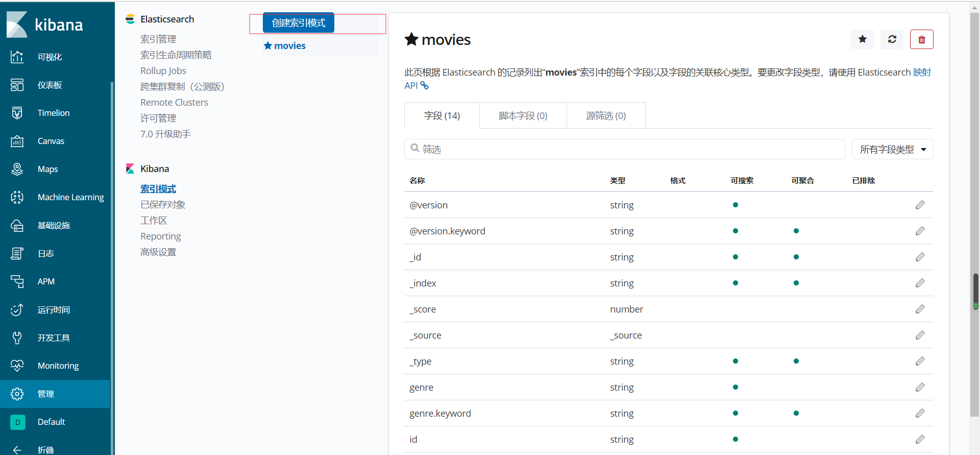Image resolution: width=980 pixels, height=455 pixels.
Task: Open Monitoring from the sidebar
Action: pos(58,366)
